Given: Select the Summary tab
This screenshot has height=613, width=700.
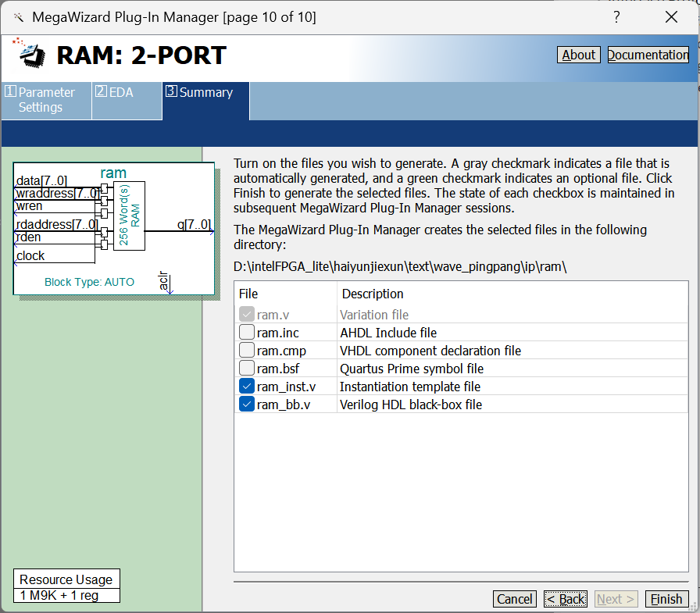Looking at the screenshot, I should tap(205, 101).
